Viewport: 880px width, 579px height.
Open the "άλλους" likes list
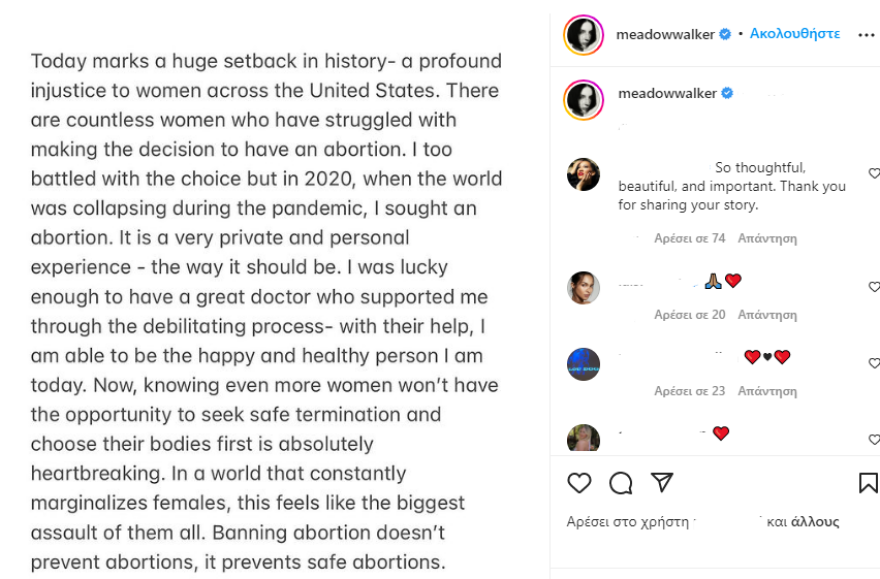[815, 522]
